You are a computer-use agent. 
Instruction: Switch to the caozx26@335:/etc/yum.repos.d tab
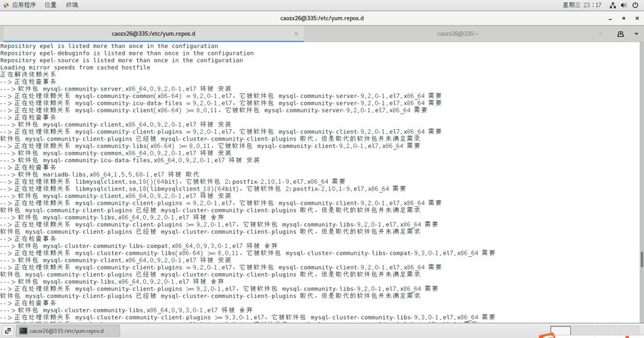pyautogui.click(x=152, y=34)
